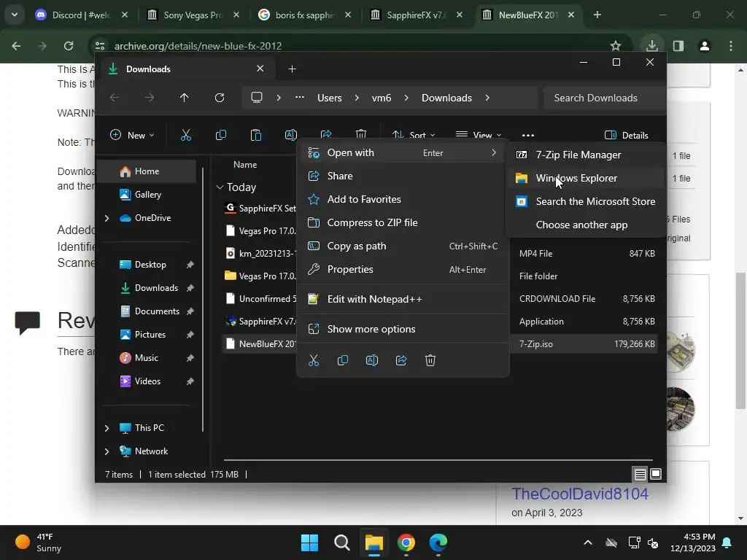Click Share in context menu
Viewport: 747px width, 560px height.
pyautogui.click(x=403, y=176)
